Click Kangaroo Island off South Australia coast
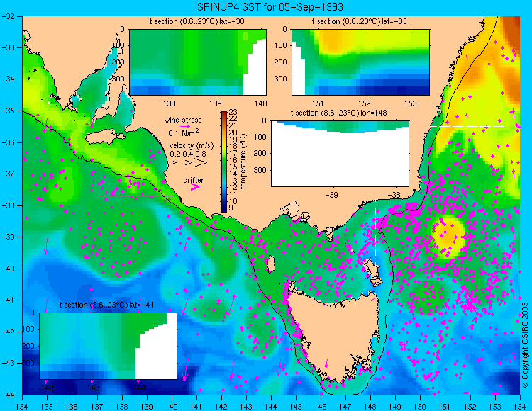 coord(104,138)
